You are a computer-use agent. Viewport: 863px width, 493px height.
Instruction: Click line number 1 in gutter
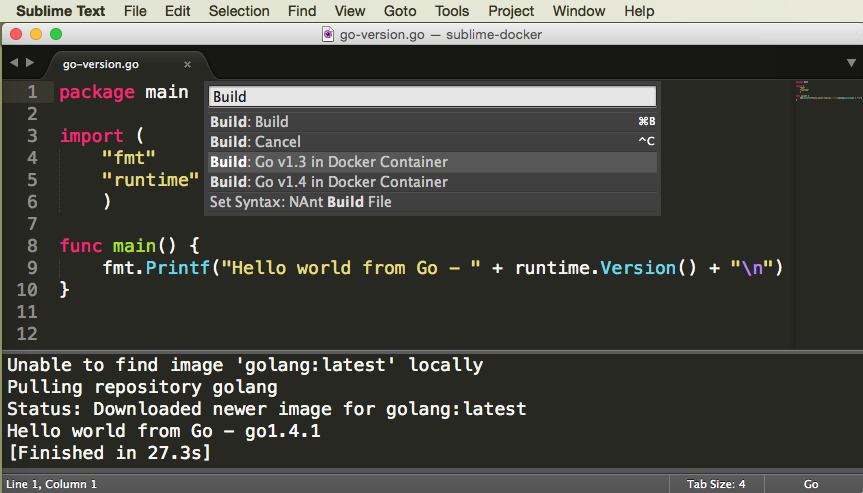click(32, 92)
